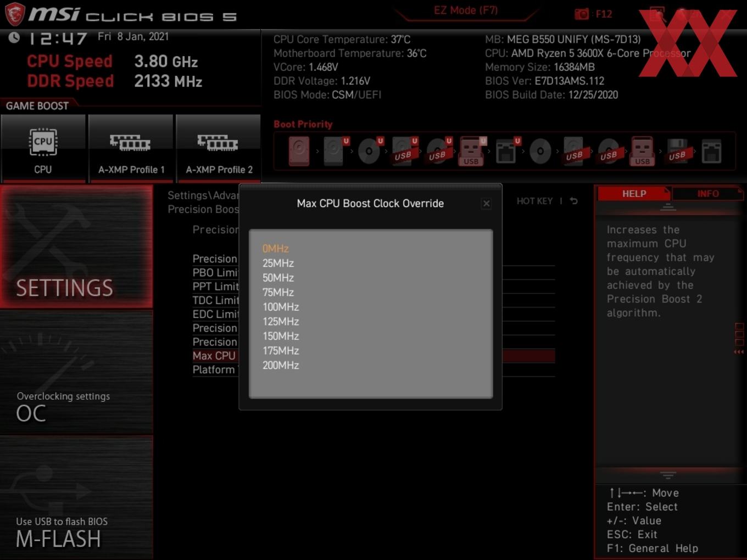The height and width of the screenshot is (560, 747).
Task: Click the back arrow next to HOT KEY
Action: [x=573, y=201]
